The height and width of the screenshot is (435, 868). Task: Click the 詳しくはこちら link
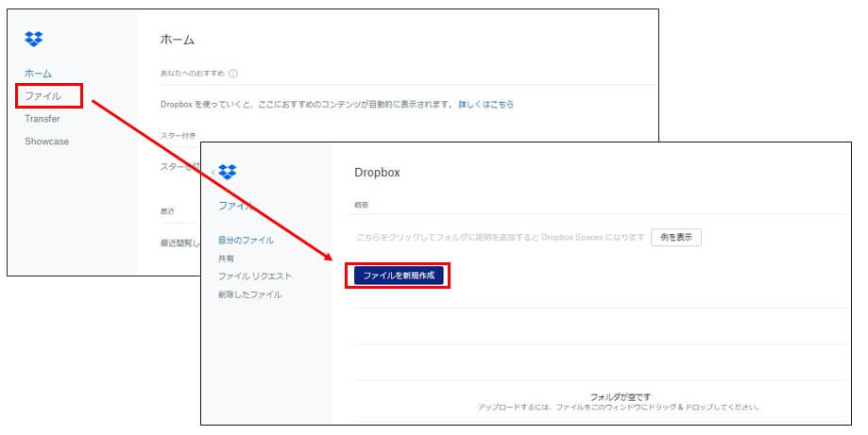(486, 104)
